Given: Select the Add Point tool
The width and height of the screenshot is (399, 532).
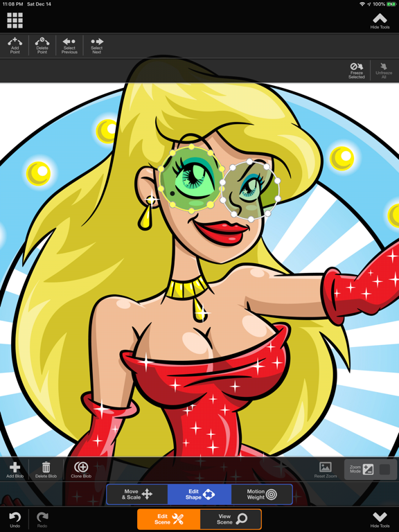Looking at the screenshot, I should pos(15,46).
